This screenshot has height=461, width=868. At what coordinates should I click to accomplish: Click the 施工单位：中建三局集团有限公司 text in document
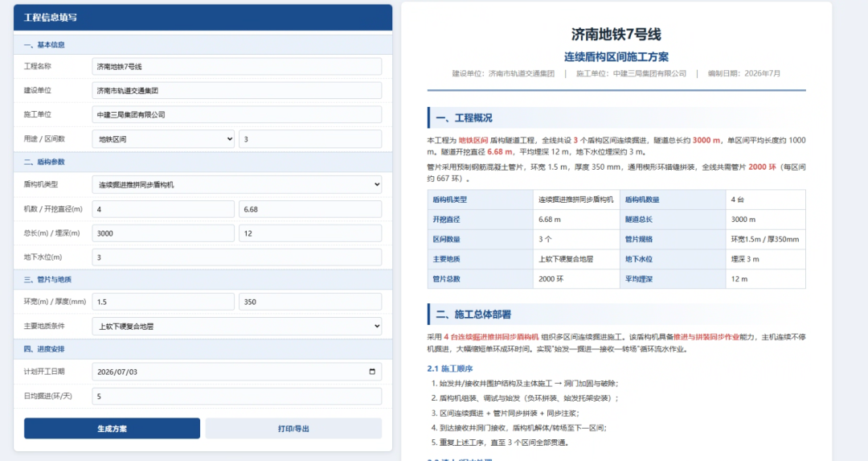(x=631, y=73)
